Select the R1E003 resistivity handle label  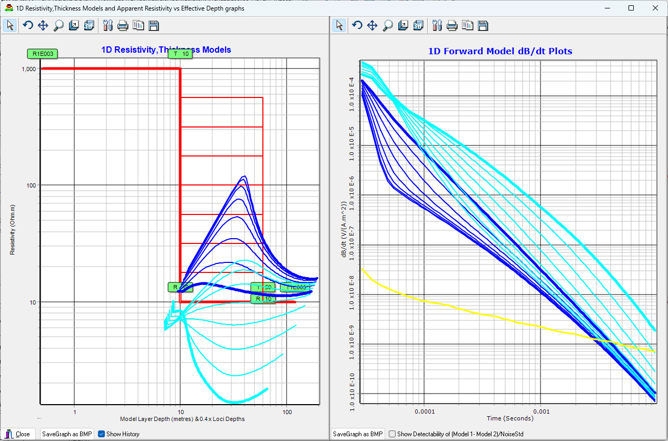coord(42,54)
